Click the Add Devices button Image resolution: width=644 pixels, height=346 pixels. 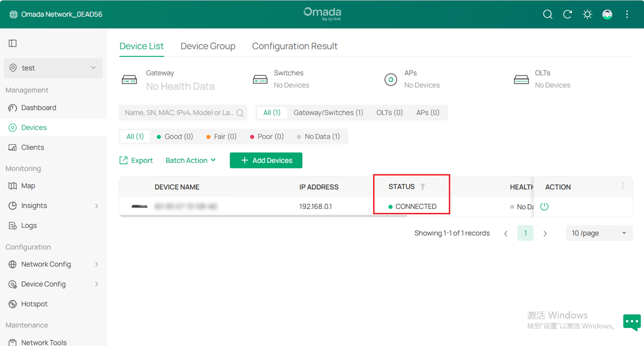(266, 160)
